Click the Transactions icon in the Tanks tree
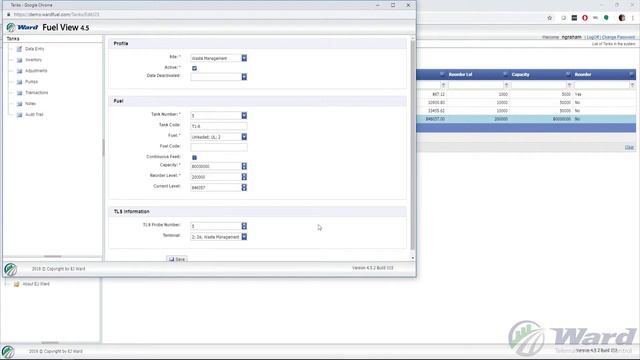Screen dimensions: 640x360 coord(19,93)
